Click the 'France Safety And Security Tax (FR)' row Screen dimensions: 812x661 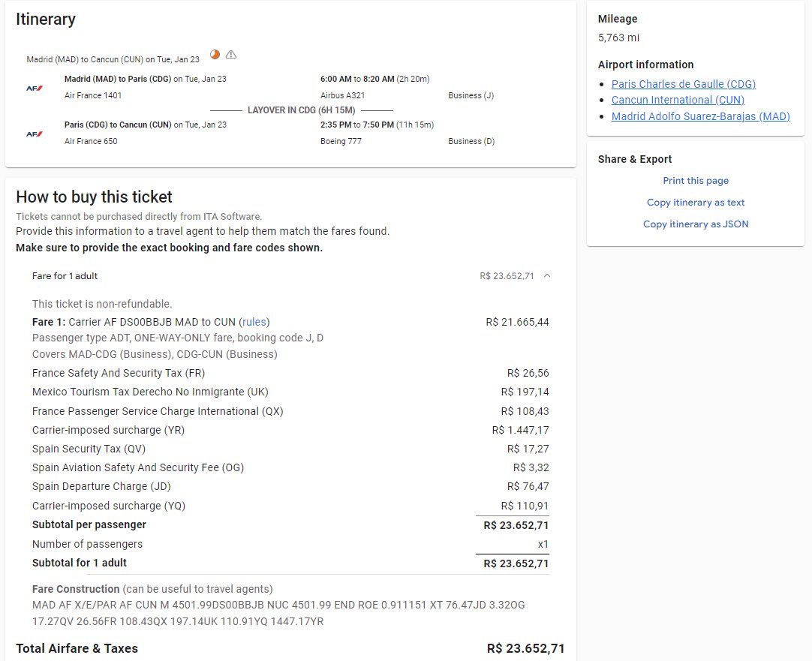(x=290, y=373)
